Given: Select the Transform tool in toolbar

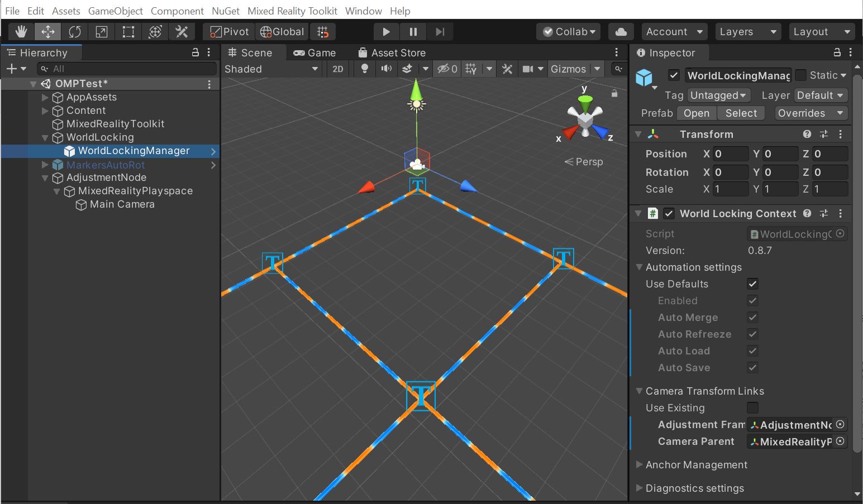Looking at the screenshot, I should (x=155, y=32).
